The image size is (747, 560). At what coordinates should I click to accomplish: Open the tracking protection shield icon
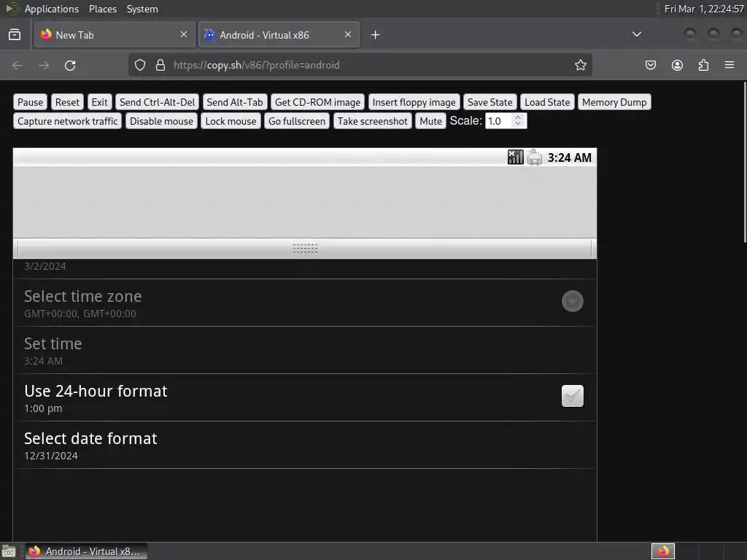point(139,65)
